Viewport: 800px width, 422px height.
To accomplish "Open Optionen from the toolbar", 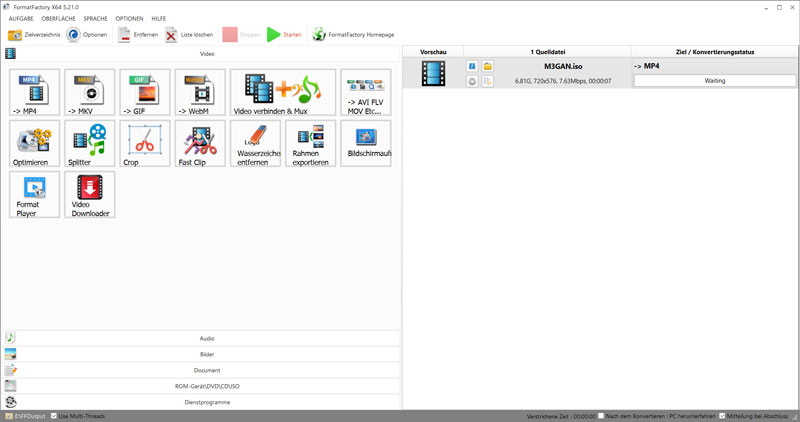I will 87,35.
